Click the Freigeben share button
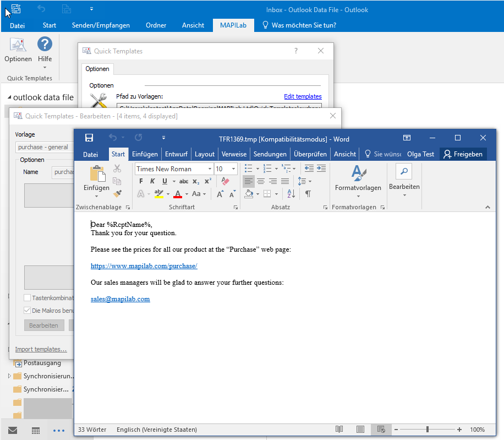 pos(463,154)
